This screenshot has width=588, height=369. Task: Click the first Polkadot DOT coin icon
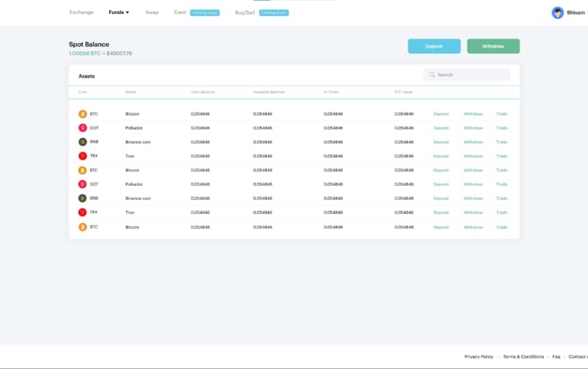pos(83,128)
